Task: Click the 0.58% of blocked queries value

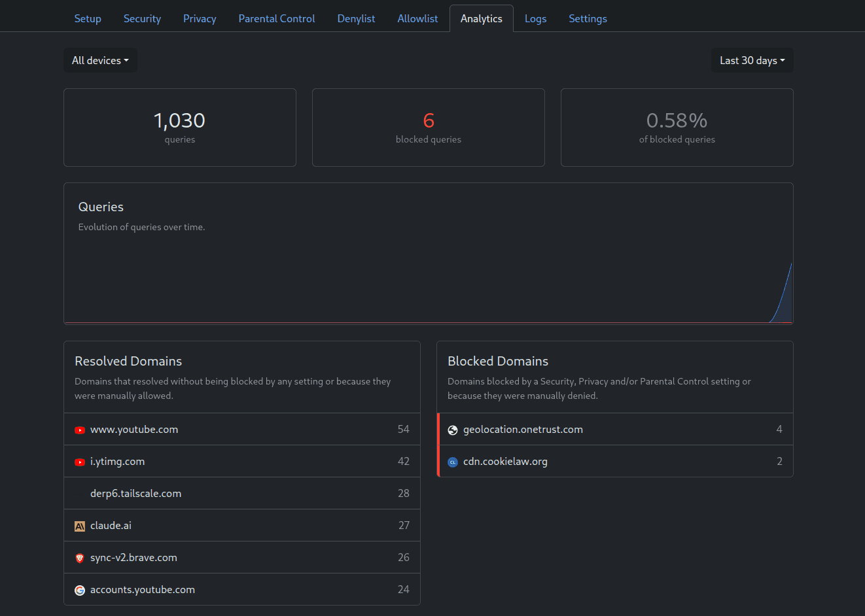Action: point(677,120)
